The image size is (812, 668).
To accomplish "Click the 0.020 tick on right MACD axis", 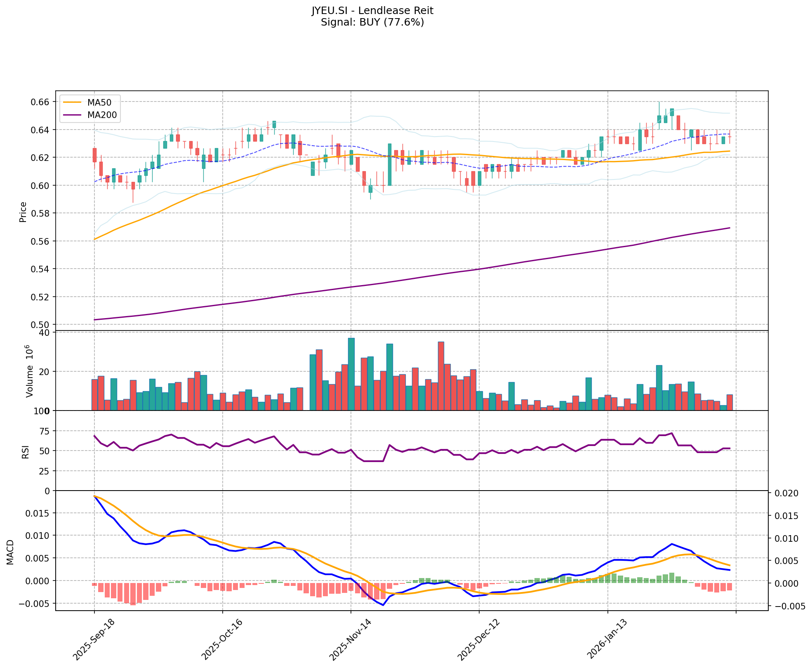I will click(x=786, y=493).
